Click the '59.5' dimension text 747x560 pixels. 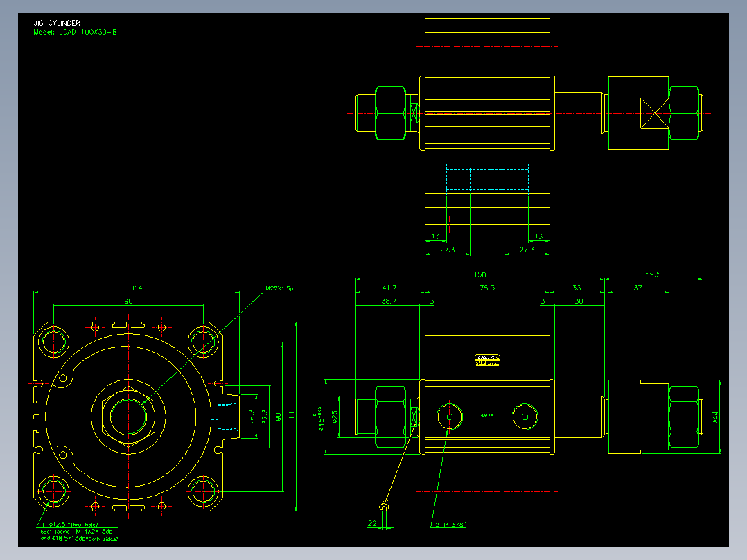tap(653, 274)
